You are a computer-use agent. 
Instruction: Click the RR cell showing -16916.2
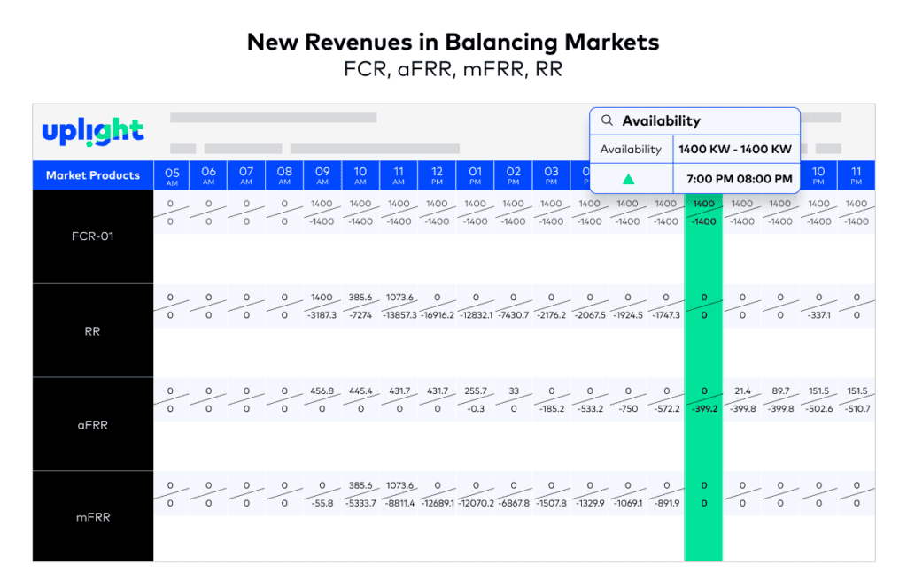437,315
